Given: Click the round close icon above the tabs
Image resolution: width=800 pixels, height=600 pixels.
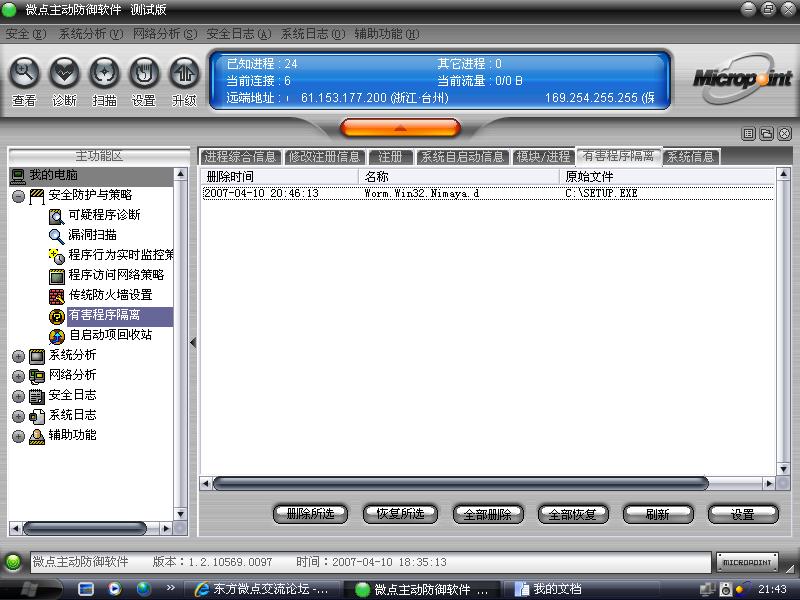Looking at the screenshot, I should (x=785, y=134).
